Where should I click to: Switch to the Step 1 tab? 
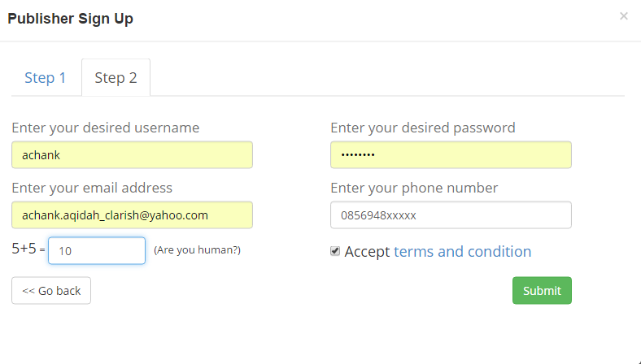[x=46, y=78]
